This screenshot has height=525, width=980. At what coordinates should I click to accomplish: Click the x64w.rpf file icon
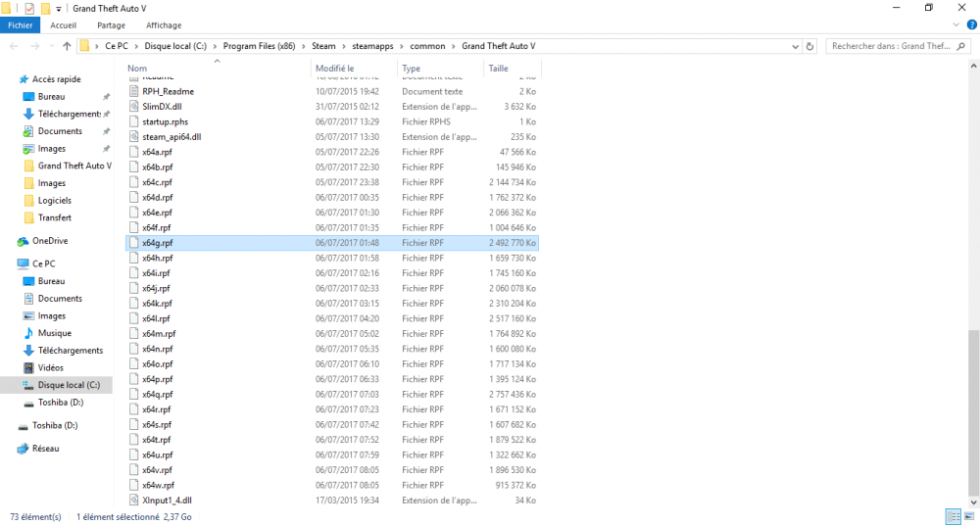point(133,485)
